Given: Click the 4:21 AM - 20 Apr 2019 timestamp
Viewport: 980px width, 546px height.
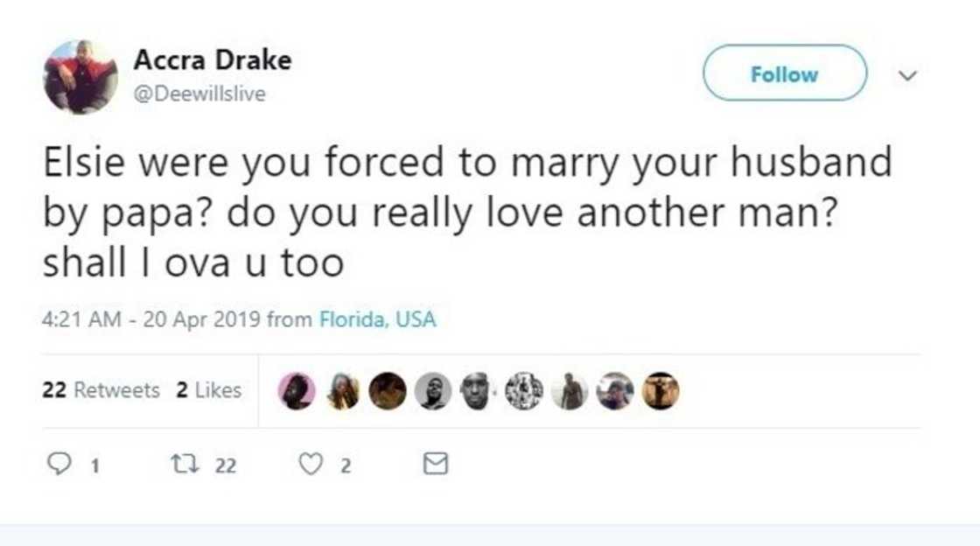Looking at the screenshot, I should click(151, 320).
